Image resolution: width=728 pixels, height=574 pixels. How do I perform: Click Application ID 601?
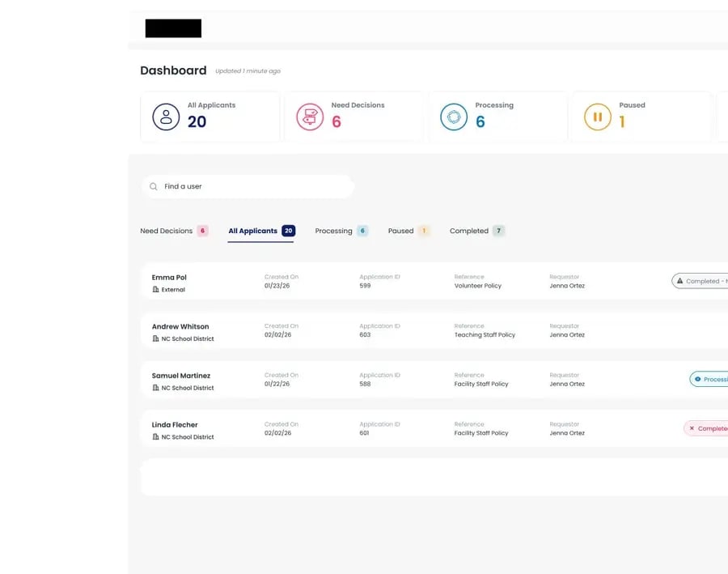coord(365,433)
